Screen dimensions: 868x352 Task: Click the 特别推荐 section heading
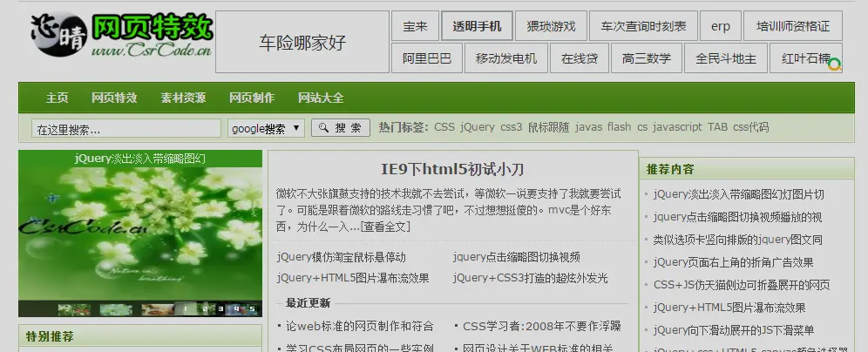click(x=50, y=336)
